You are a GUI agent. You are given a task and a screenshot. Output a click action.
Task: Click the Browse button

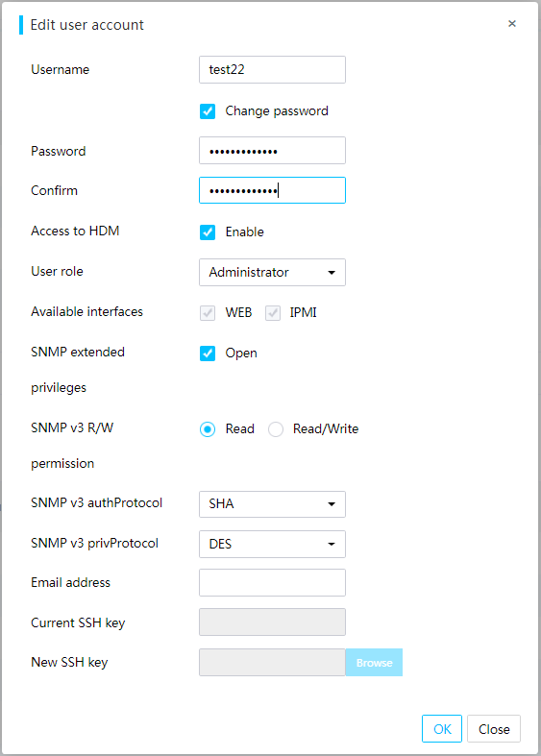pyautogui.click(x=374, y=663)
